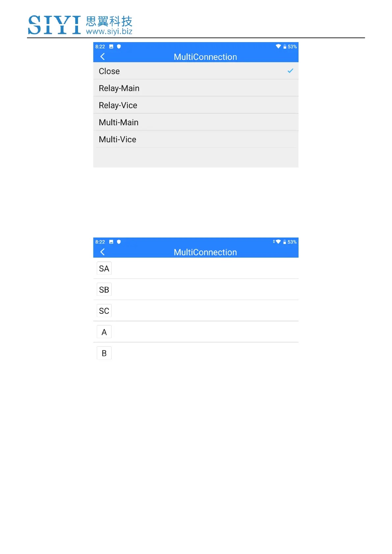Viewport: 392px width, 554px height.
Task: Select Multi-Main mode
Action: point(118,122)
